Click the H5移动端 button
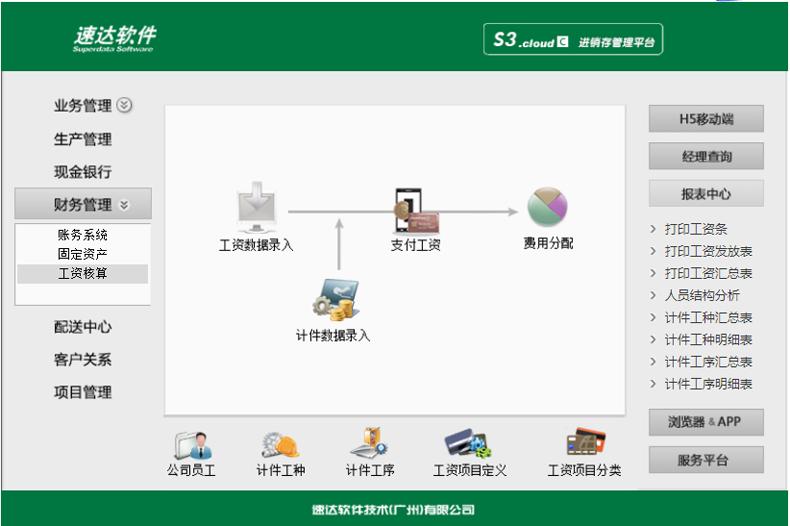The height and width of the screenshot is (526, 790). pos(706,119)
